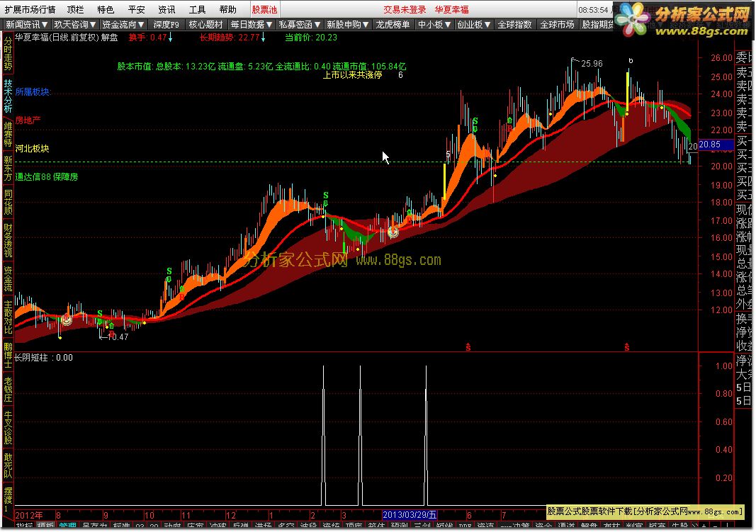Screen dimensions: 756x532
Task: Click the red 华夏幸福 title-bar stock name
Action: tap(451, 10)
